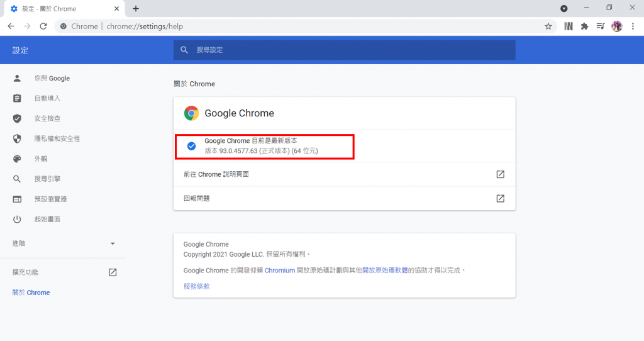Open 起始畫面 in sidebar
The height and width of the screenshot is (341, 644).
pyautogui.click(x=47, y=219)
